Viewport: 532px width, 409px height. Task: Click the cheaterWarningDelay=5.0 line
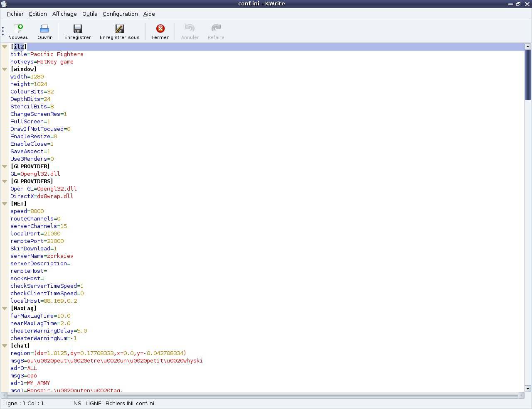49,331
